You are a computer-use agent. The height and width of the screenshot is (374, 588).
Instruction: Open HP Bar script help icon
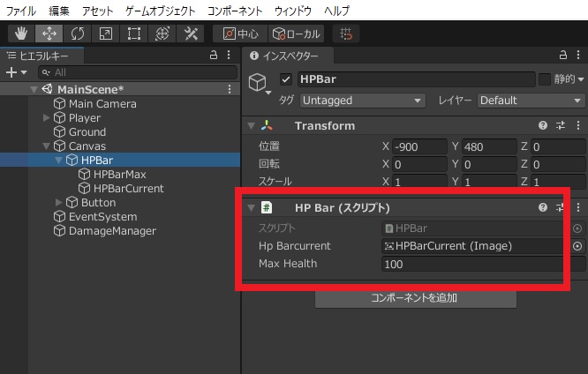[x=543, y=207]
